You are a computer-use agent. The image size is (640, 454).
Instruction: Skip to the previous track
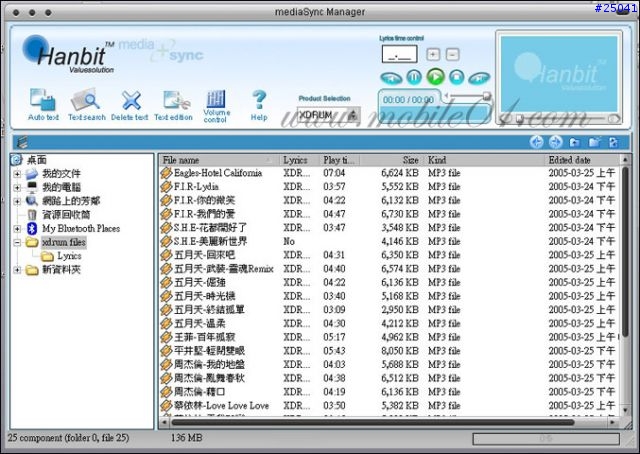pos(391,78)
